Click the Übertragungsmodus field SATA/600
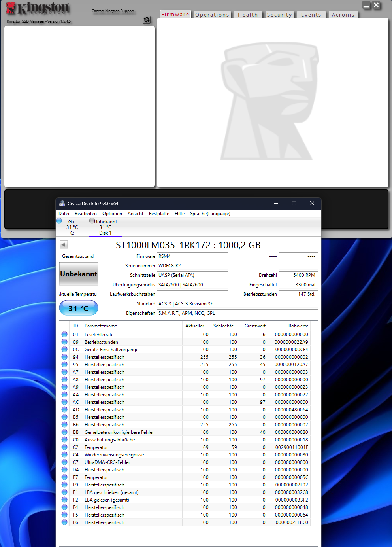Screen dimensions: 392x547 (192, 285)
